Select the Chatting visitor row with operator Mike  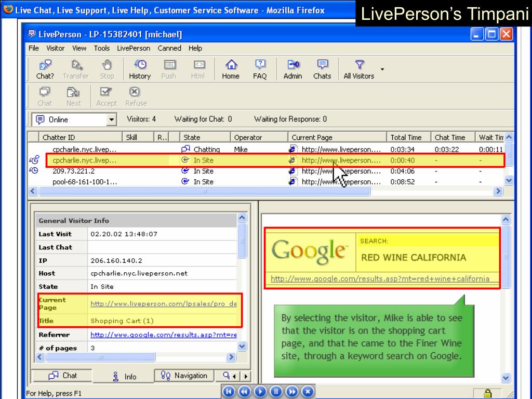267,149
